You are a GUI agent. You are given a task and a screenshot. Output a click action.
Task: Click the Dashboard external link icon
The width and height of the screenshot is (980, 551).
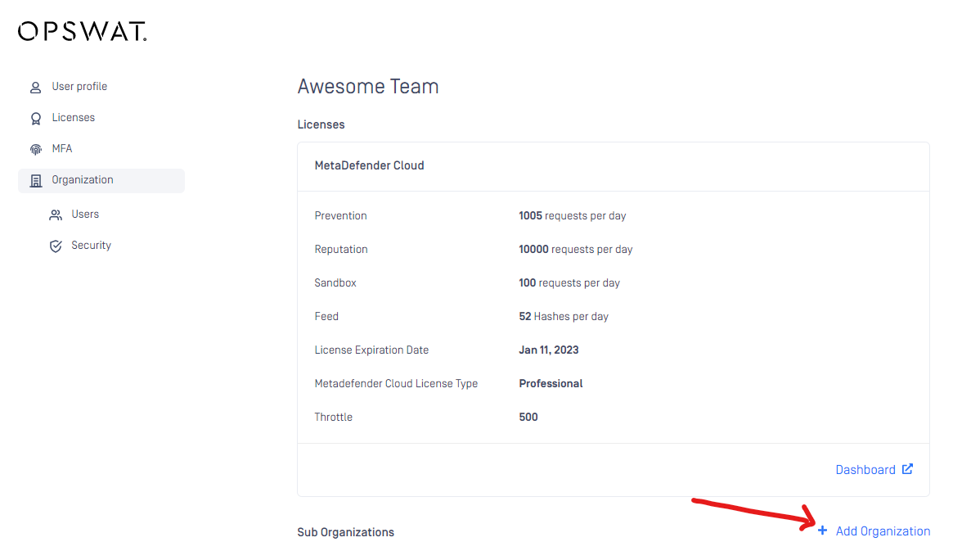[x=907, y=469]
